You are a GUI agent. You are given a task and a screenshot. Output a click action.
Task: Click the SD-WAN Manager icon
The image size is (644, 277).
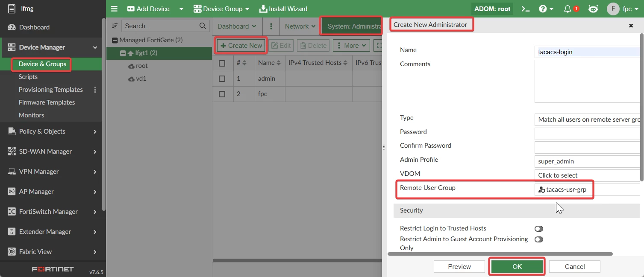[x=12, y=152]
